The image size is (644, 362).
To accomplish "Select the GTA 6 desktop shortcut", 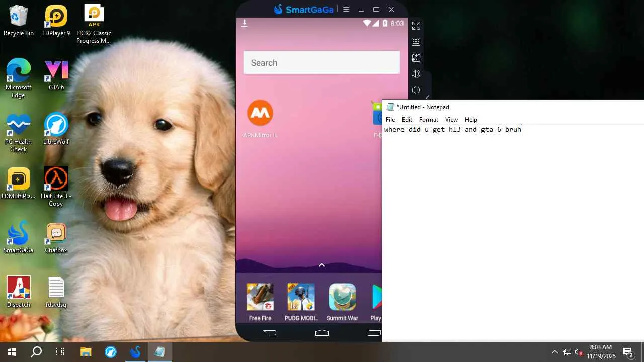I will tap(56, 75).
